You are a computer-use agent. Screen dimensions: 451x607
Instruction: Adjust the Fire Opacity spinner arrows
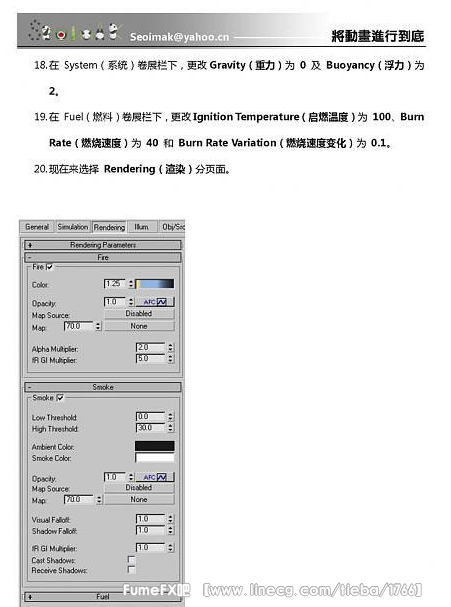[x=131, y=302]
